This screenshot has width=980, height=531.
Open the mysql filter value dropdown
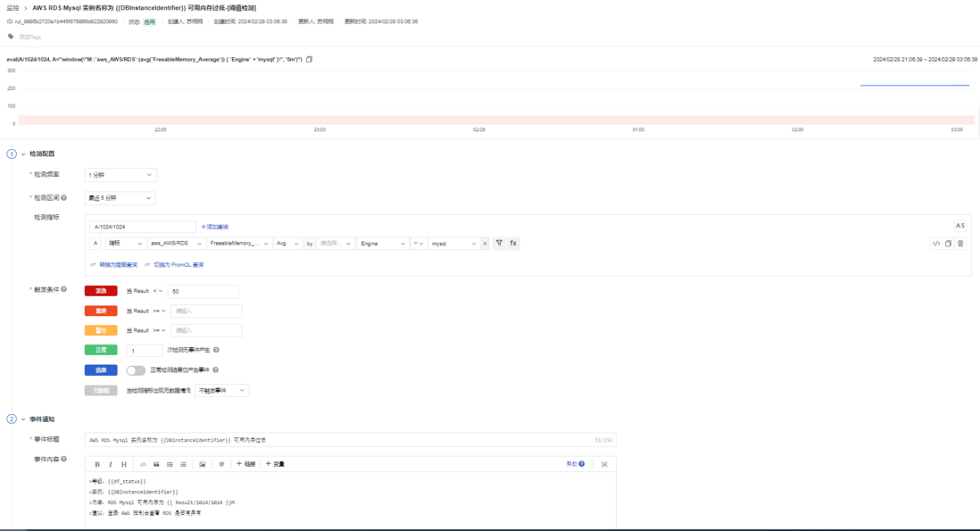(x=453, y=244)
